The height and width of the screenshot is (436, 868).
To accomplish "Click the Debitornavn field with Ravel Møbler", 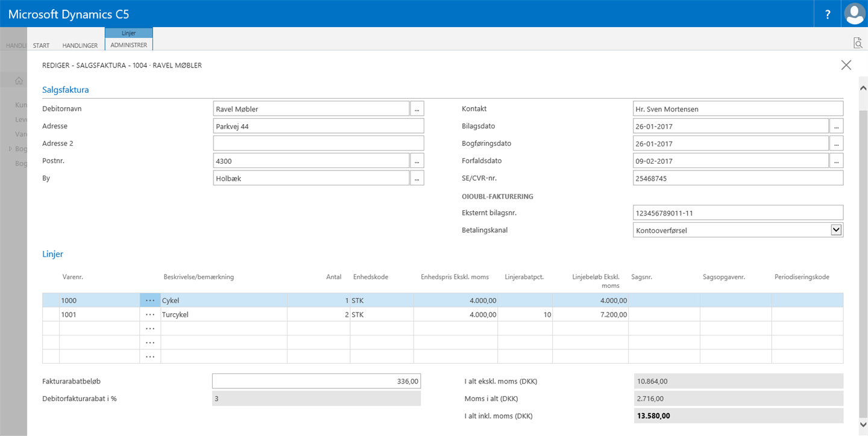I will pyautogui.click(x=311, y=109).
